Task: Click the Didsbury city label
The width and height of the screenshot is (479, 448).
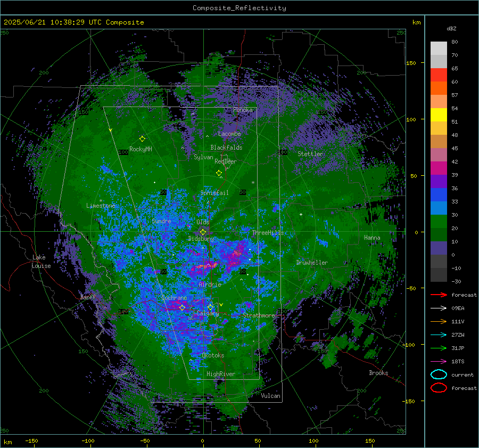Action: pyautogui.click(x=201, y=239)
